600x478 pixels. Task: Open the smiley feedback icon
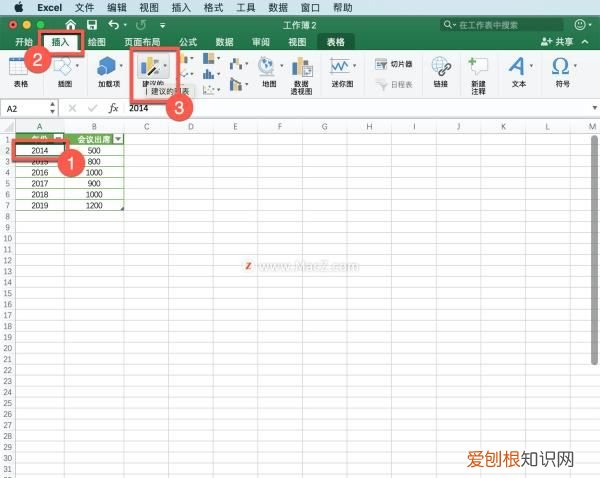(x=580, y=25)
